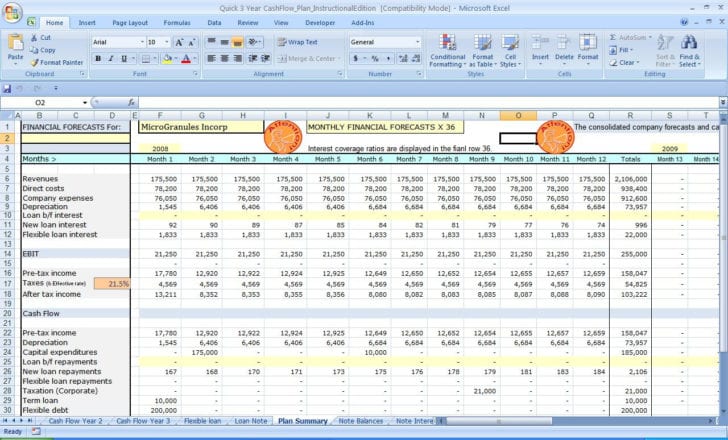Switch to the Page Layout ribbon tab
The image size is (728, 440).
[x=129, y=22]
